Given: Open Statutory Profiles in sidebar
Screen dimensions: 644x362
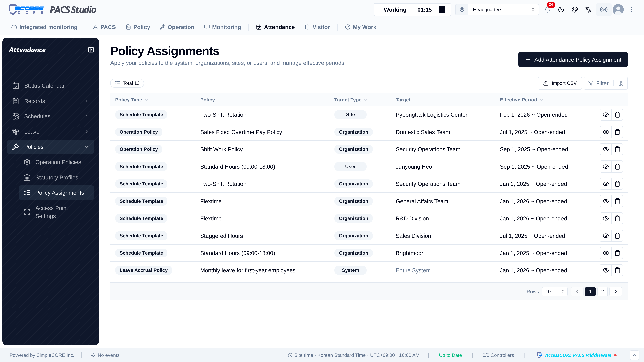Looking at the screenshot, I should pos(57,177).
